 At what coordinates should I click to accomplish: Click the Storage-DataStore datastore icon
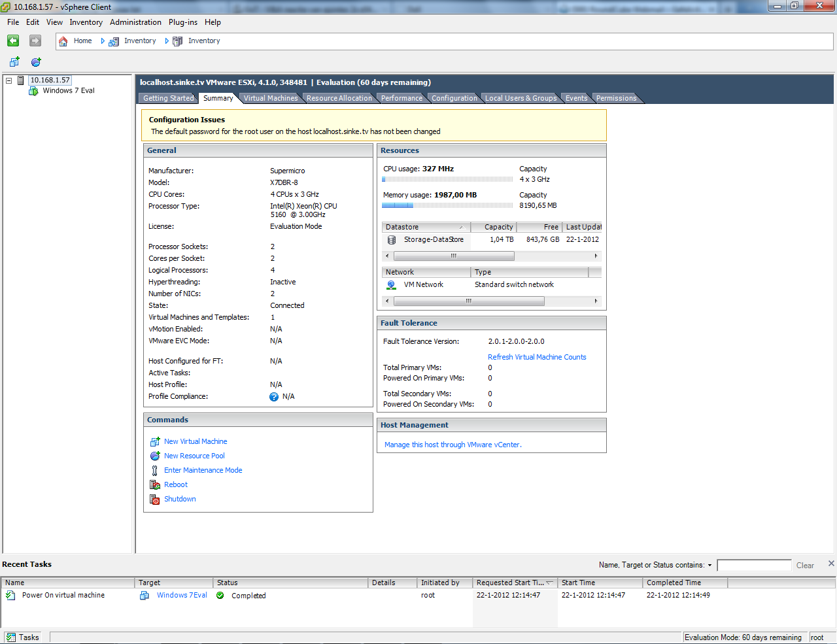tap(392, 240)
